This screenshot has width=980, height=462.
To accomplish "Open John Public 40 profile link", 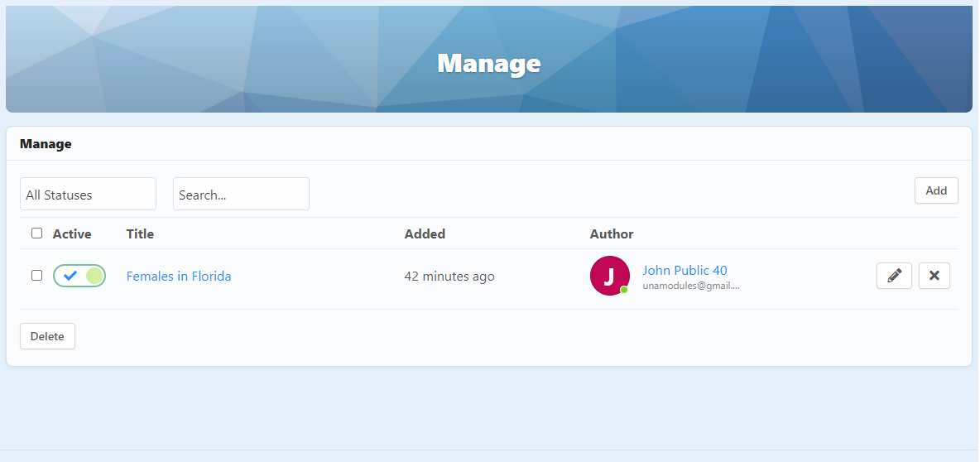I will 685,270.
